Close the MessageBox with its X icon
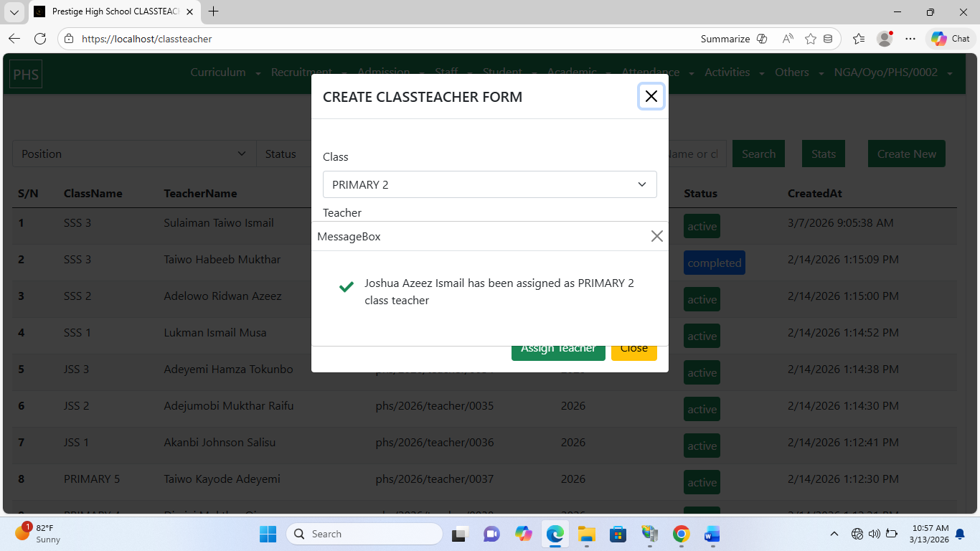The width and height of the screenshot is (980, 551). click(656, 236)
